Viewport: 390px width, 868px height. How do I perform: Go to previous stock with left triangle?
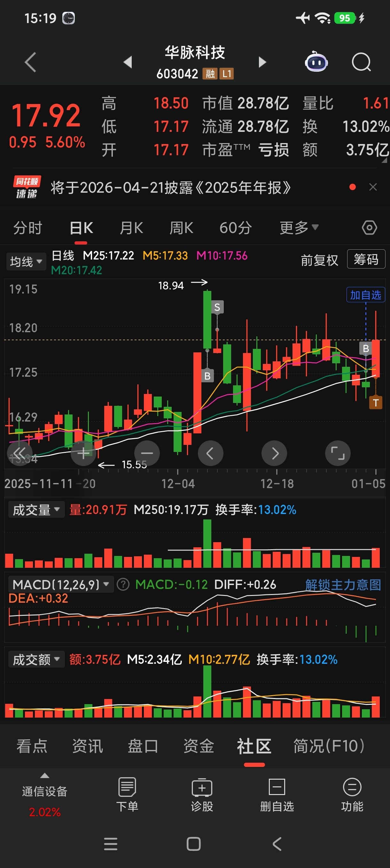click(128, 62)
